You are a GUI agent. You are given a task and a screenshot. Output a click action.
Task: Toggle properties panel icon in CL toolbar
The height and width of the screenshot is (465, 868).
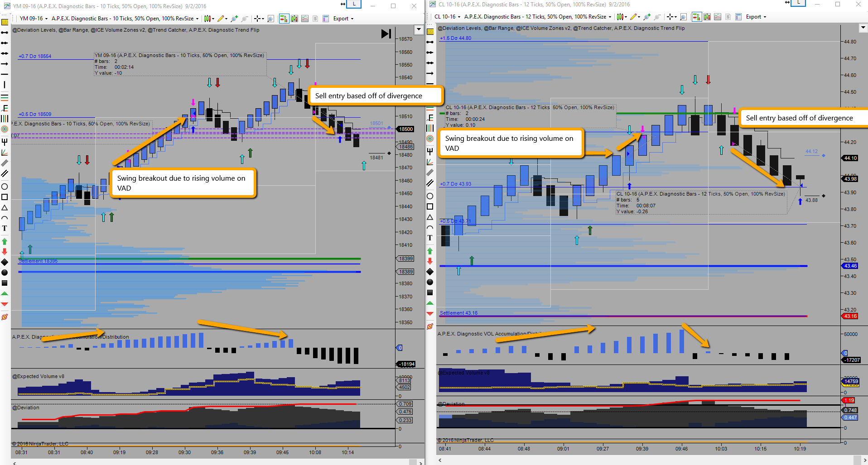[738, 17]
